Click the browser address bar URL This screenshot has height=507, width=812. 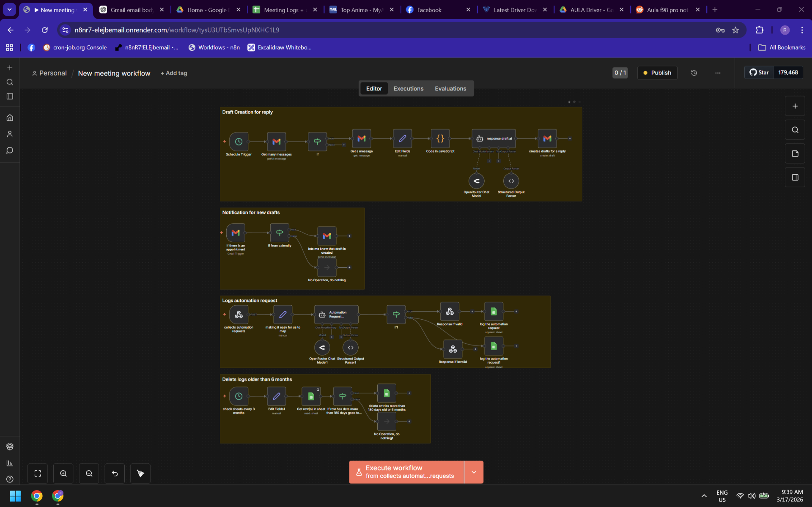pyautogui.click(x=177, y=30)
